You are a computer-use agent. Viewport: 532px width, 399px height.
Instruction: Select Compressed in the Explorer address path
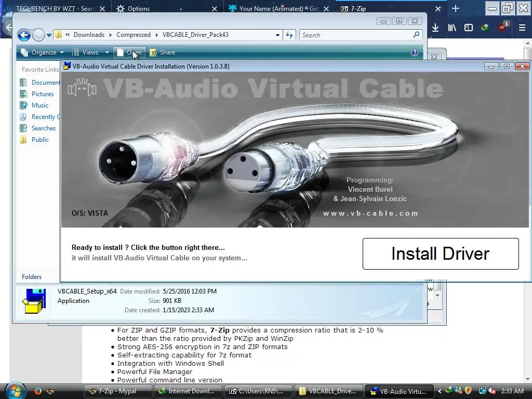[x=134, y=35]
